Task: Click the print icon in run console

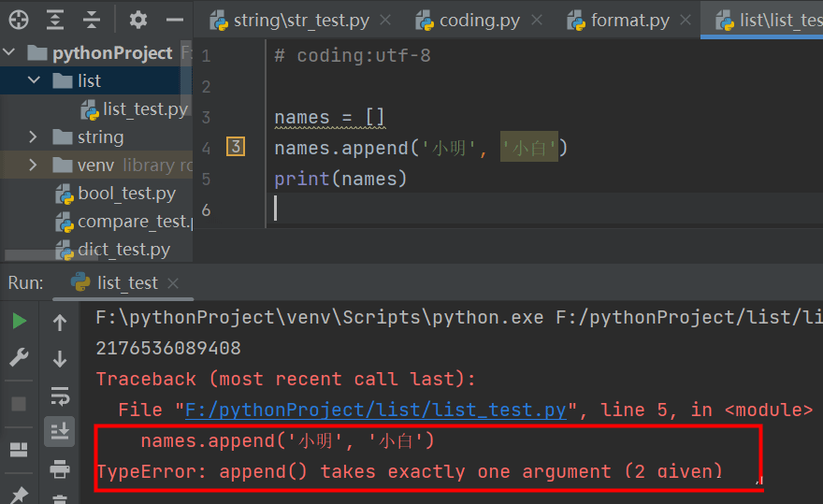Action: tap(60, 468)
